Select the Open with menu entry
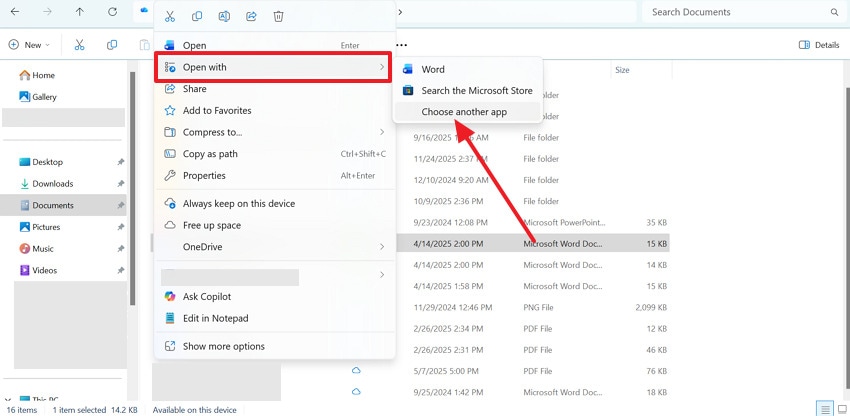 [273, 67]
